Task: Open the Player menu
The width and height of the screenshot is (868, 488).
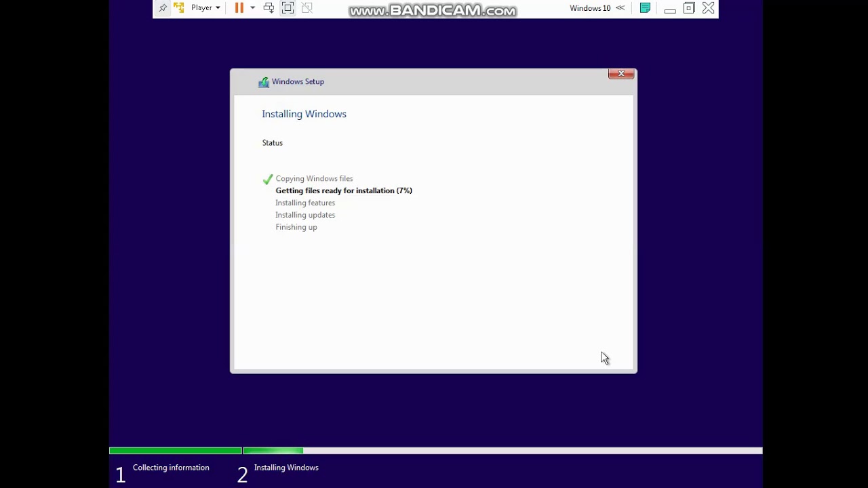Action: [x=205, y=7]
